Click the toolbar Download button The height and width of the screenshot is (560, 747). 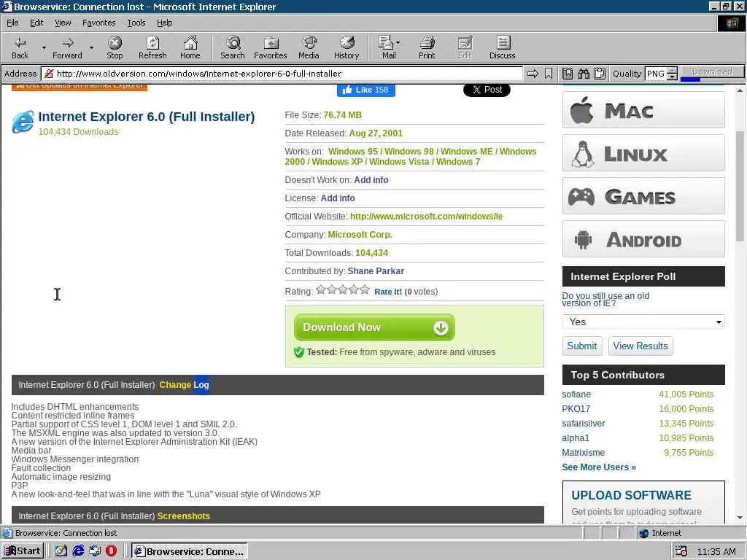pyautogui.click(x=712, y=71)
